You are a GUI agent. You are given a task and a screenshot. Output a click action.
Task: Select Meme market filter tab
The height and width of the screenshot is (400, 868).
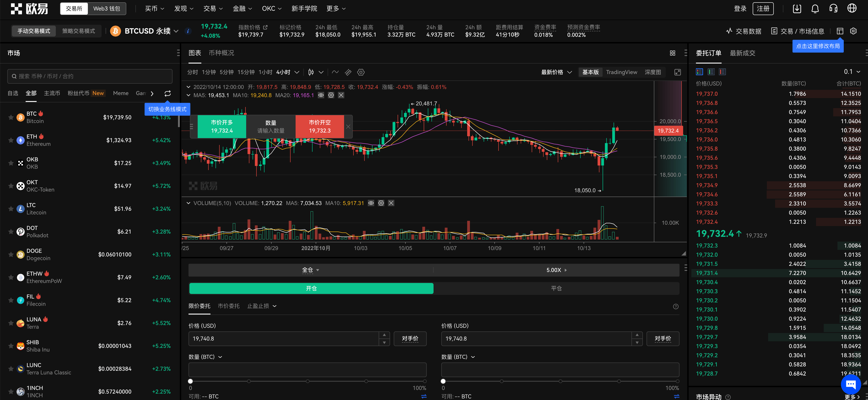(121, 93)
